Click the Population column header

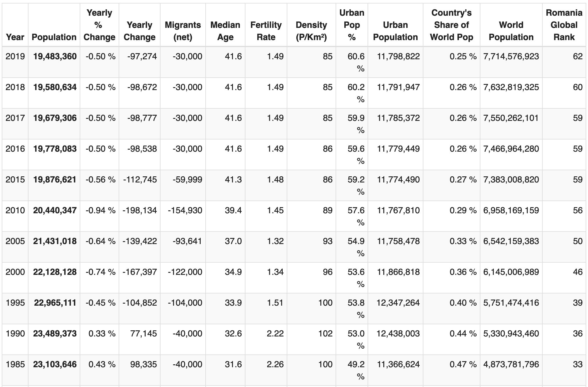[x=54, y=37]
